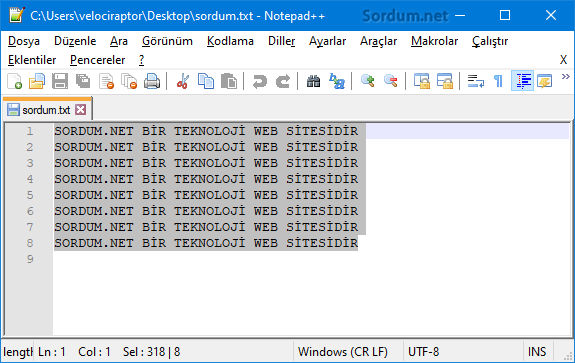Open the Ara menu
575x363 pixels.
tap(119, 41)
